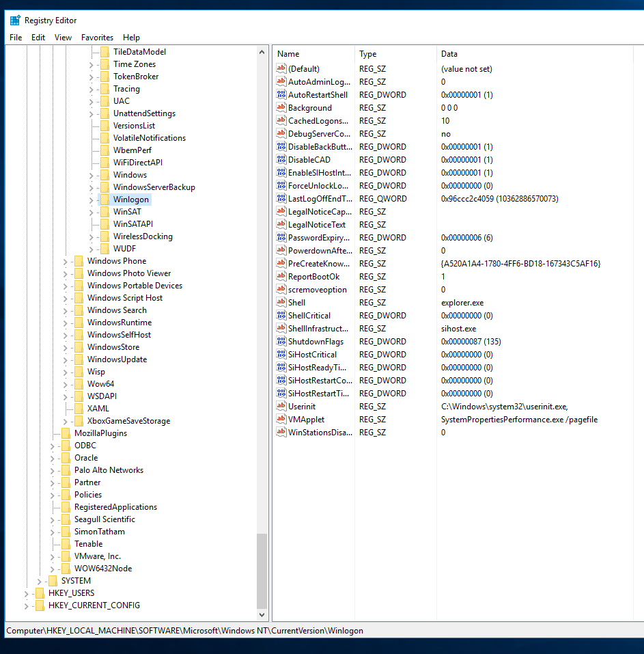
Task: Click the string icon beside Shell value
Action: coord(281,303)
